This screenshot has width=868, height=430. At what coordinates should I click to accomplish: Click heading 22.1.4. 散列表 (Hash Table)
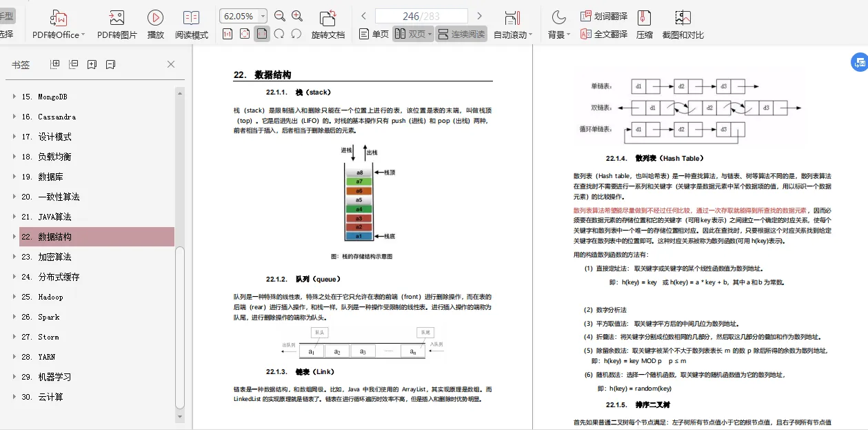(654, 158)
